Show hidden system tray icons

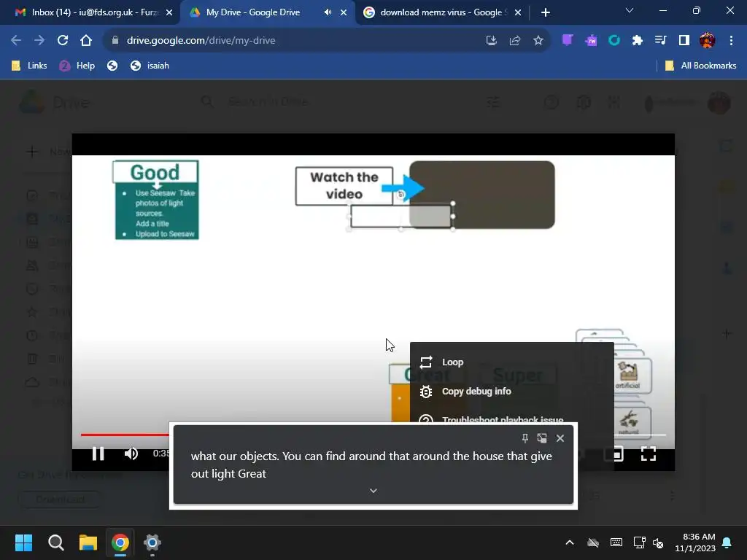570,542
